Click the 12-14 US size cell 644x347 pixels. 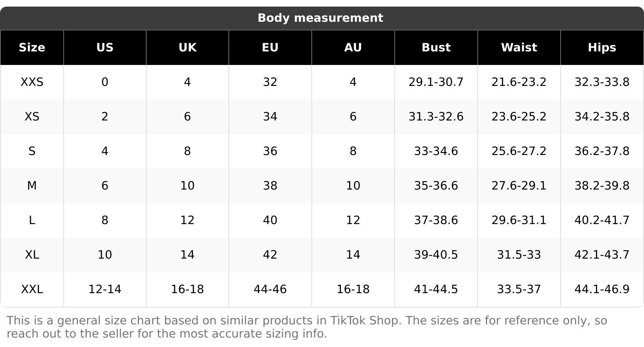[105, 289]
